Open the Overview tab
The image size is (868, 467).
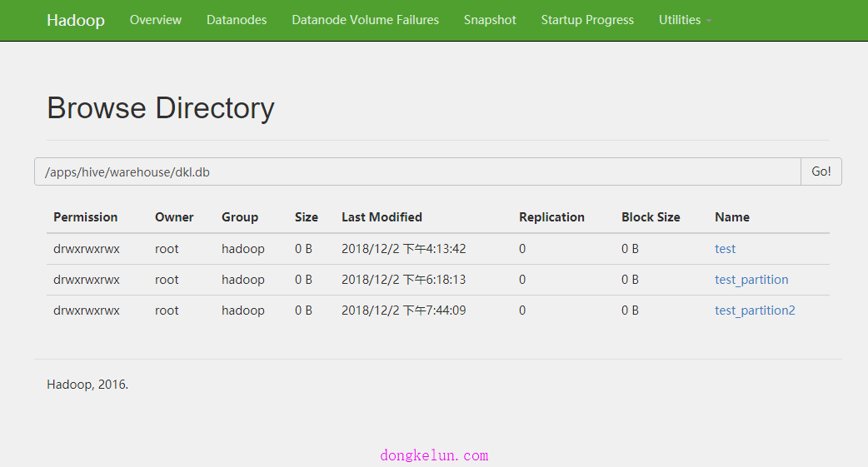click(156, 20)
